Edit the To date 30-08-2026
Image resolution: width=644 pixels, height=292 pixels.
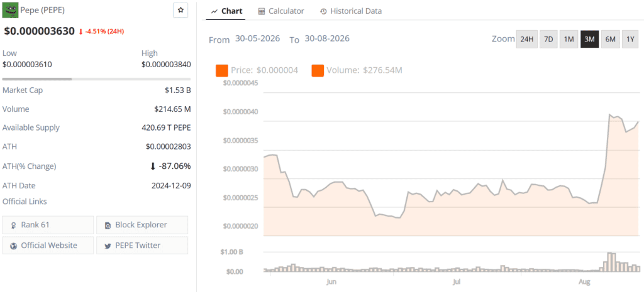327,38
